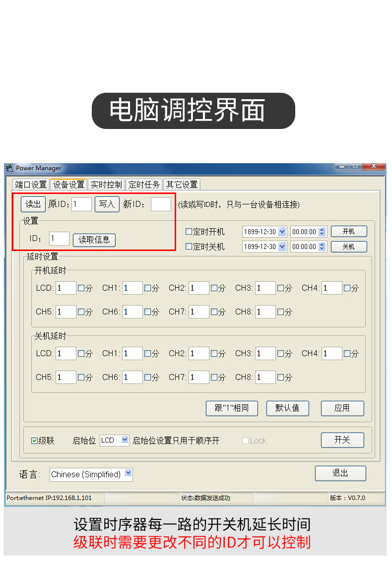Click 关机延时 CH2 value field
Viewport: 392px width, 567px height.
point(199,353)
